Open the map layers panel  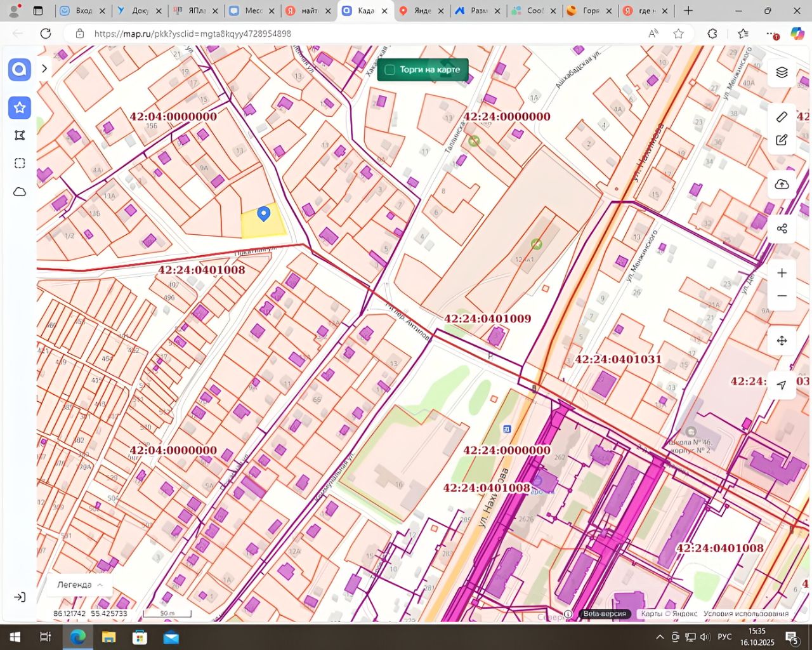[x=782, y=72]
